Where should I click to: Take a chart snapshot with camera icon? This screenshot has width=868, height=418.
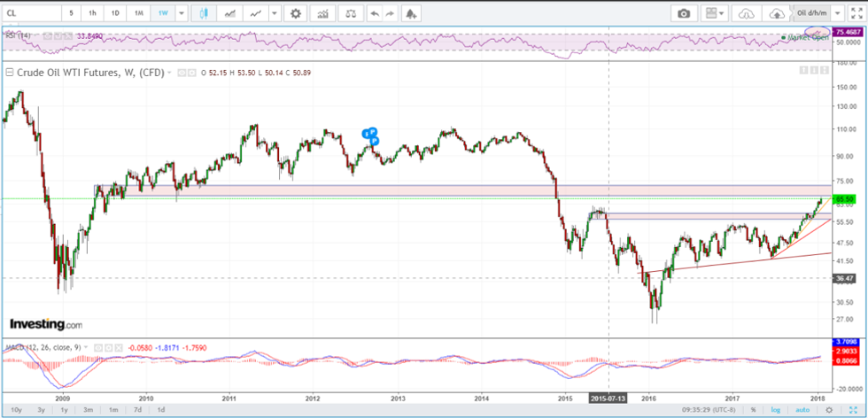[684, 13]
